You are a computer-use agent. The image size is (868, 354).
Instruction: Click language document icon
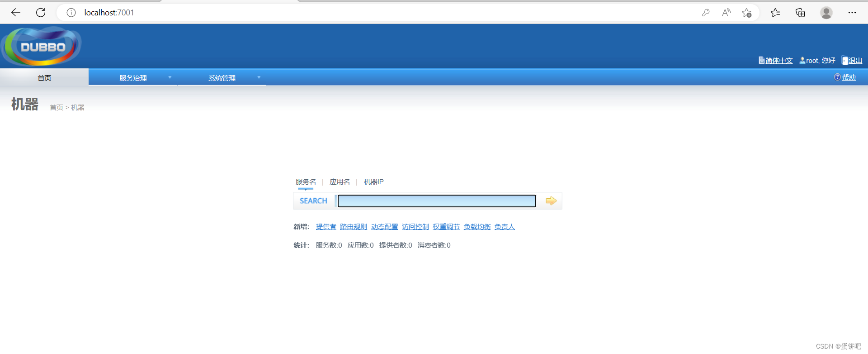[x=761, y=60]
